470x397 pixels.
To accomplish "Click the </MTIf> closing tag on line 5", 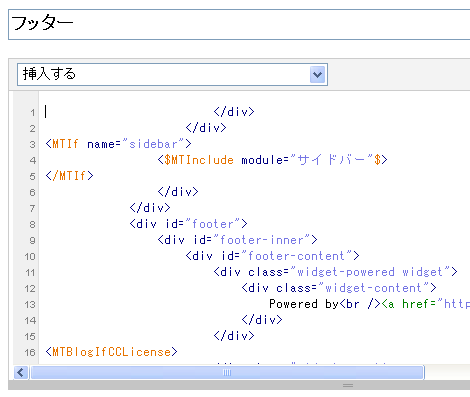I will click(70, 176).
